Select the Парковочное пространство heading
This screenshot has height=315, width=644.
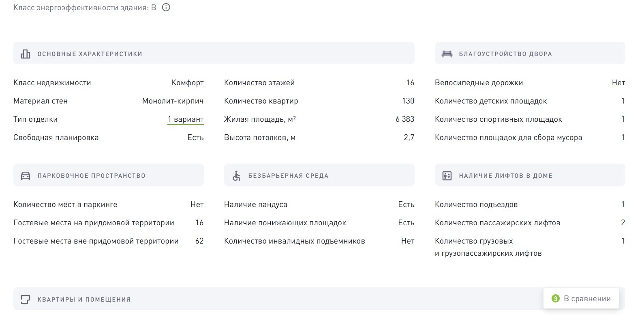[x=91, y=176]
